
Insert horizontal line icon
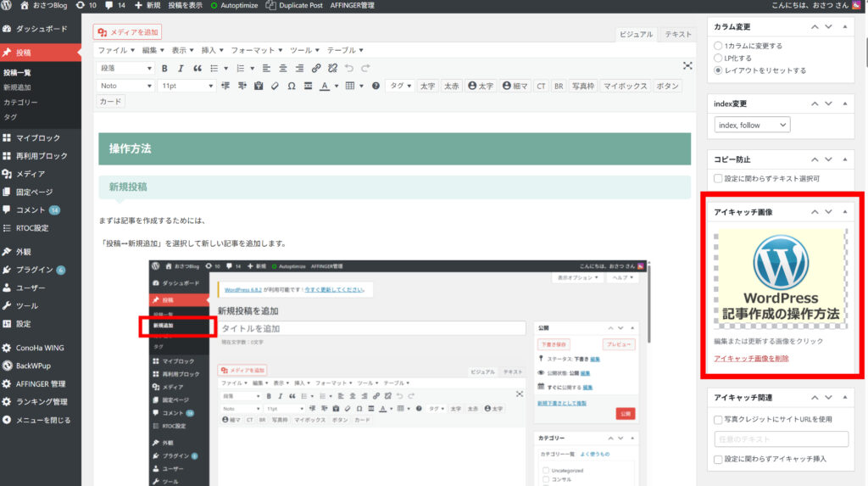308,86
